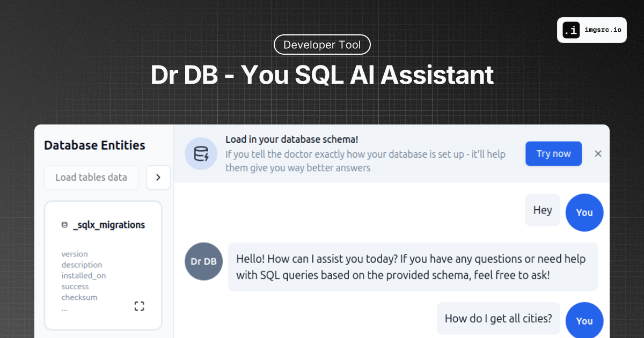
Task: Click the imgsrc.io logo icon
Action: 570,30
